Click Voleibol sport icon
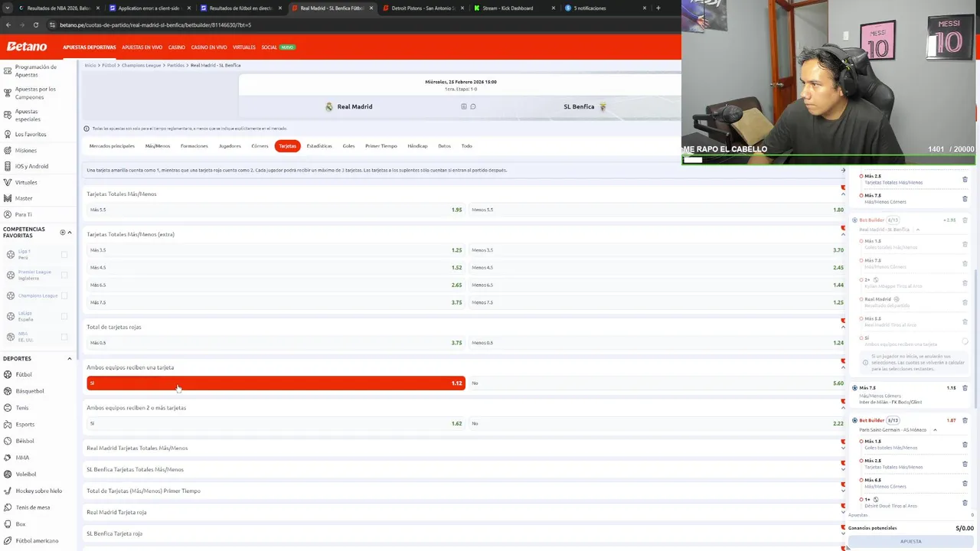This screenshot has height=551, width=980. 7,474
